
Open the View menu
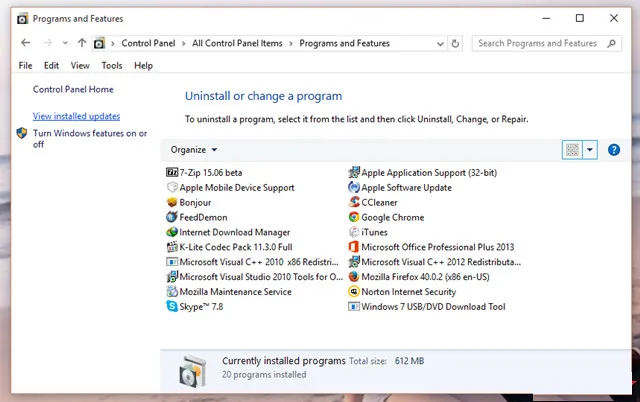click(80, 66)
